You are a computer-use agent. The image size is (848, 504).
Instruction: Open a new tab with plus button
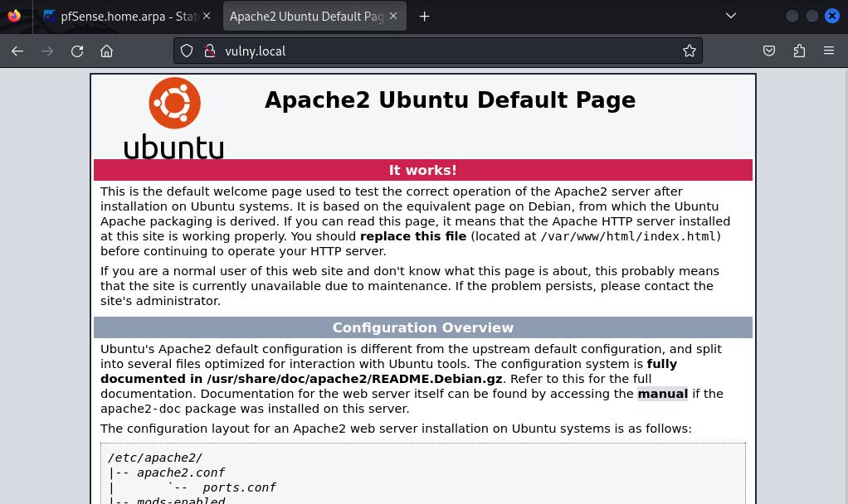tap(424, 16)
